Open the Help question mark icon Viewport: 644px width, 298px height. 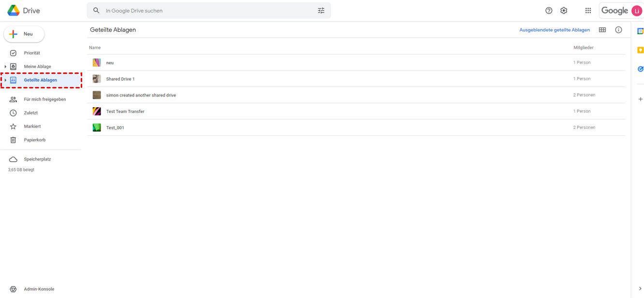(549, 11)
